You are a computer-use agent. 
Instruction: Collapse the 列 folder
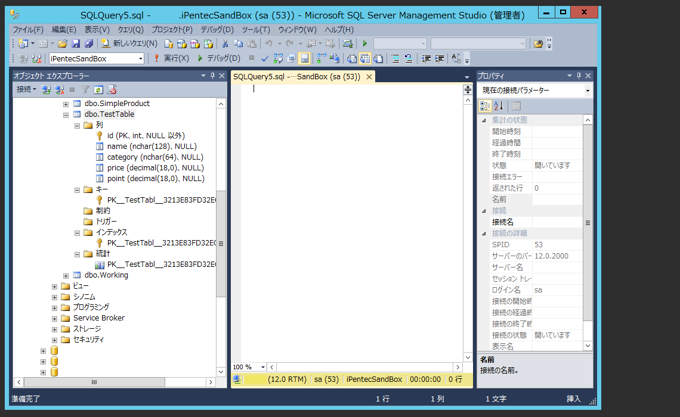(77, 126)
